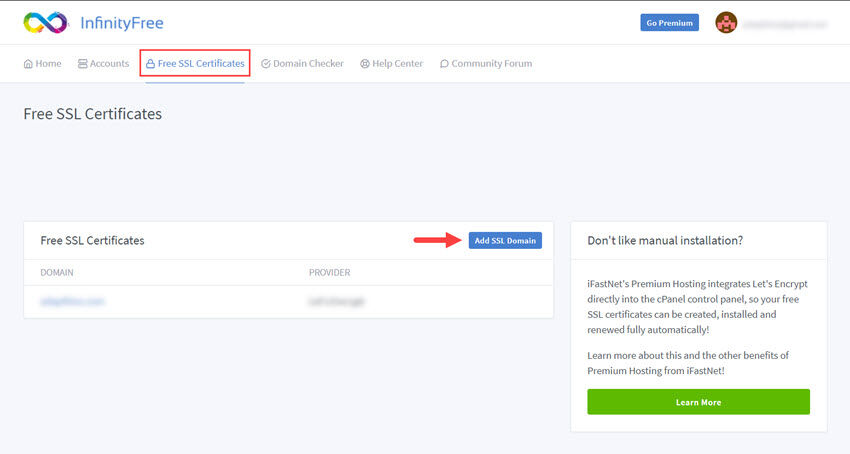Click the Domain Checker checkmark icon
Viewport: 850px width, 454px height.
coord(266,64)
